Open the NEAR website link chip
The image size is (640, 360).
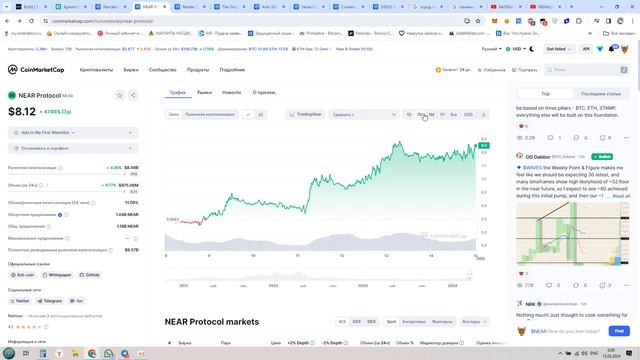tap(22, 275)
